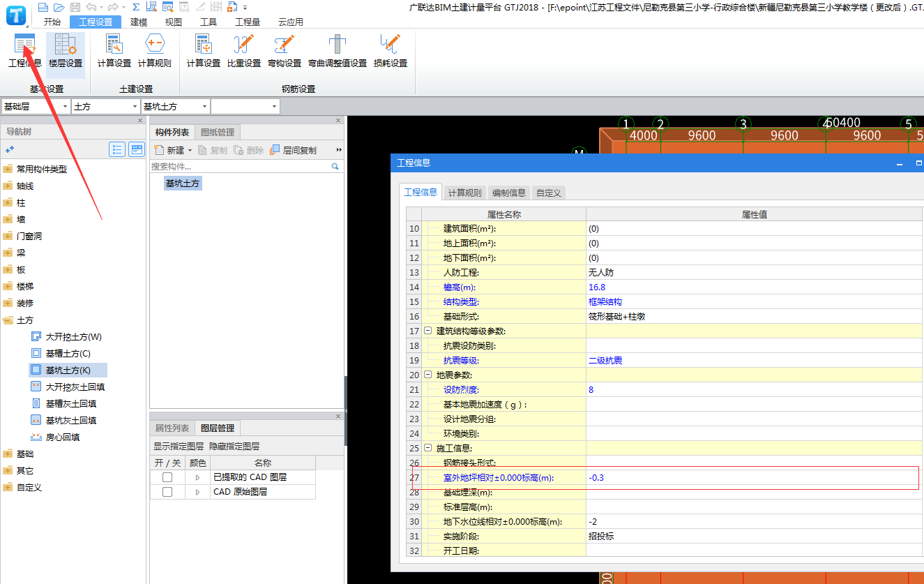
Task: Click the 檐高 value 16.8 cell
Action: (755, 287)
